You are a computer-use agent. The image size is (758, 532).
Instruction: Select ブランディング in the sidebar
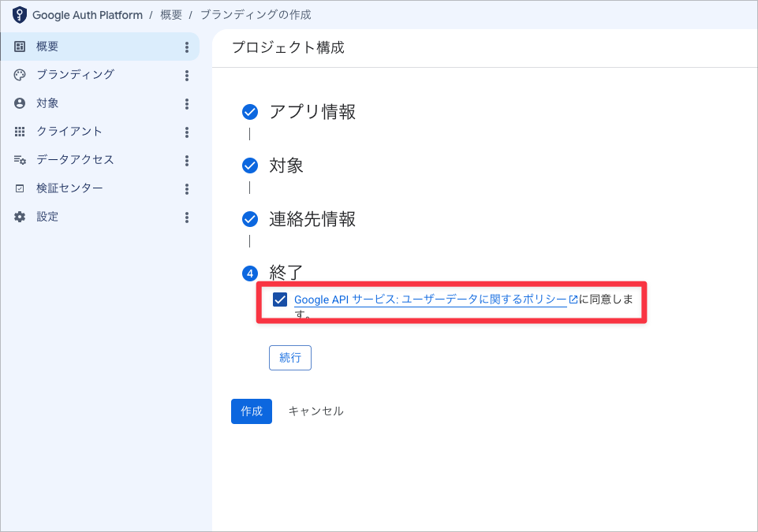point(99,75)
